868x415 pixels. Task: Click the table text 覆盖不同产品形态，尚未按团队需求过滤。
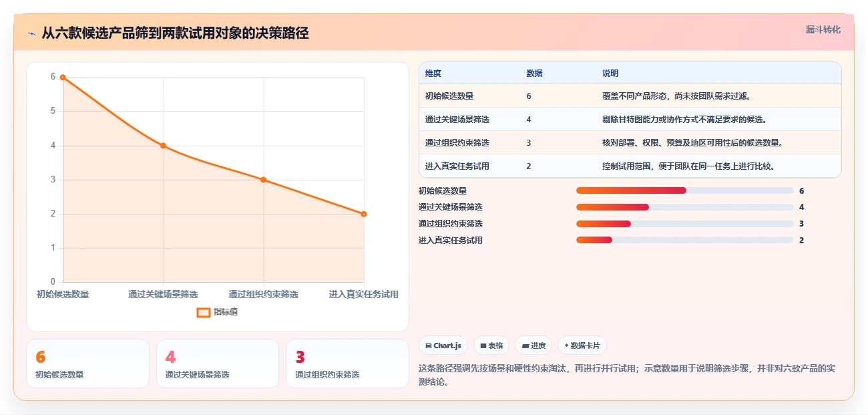coord(677,96)
